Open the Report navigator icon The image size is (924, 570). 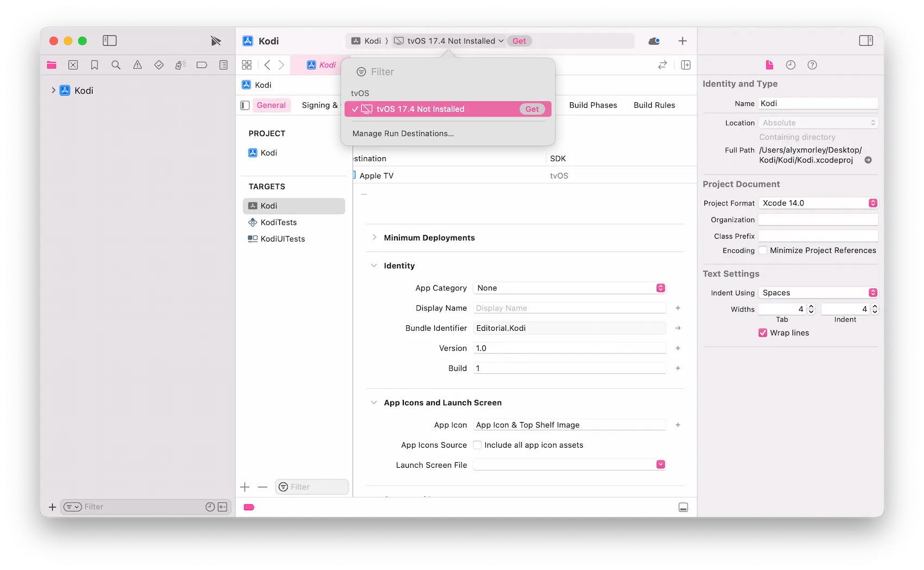point(223,65)
